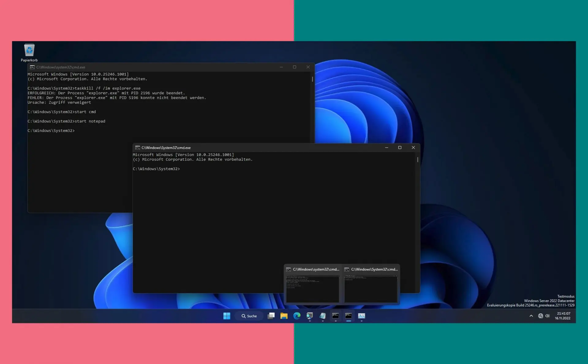
Task: Open the clock showing 21:41:07
Action: (x=563, y=316)
